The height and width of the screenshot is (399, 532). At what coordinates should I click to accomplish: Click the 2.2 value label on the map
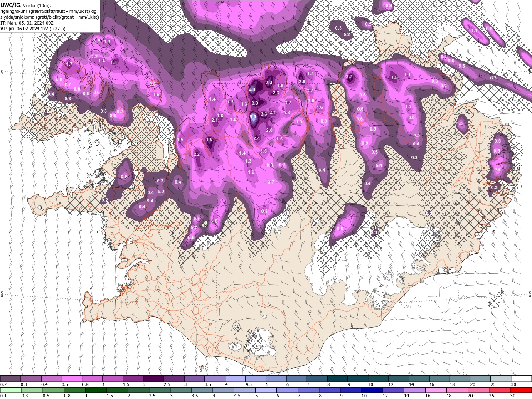(197, 154)
